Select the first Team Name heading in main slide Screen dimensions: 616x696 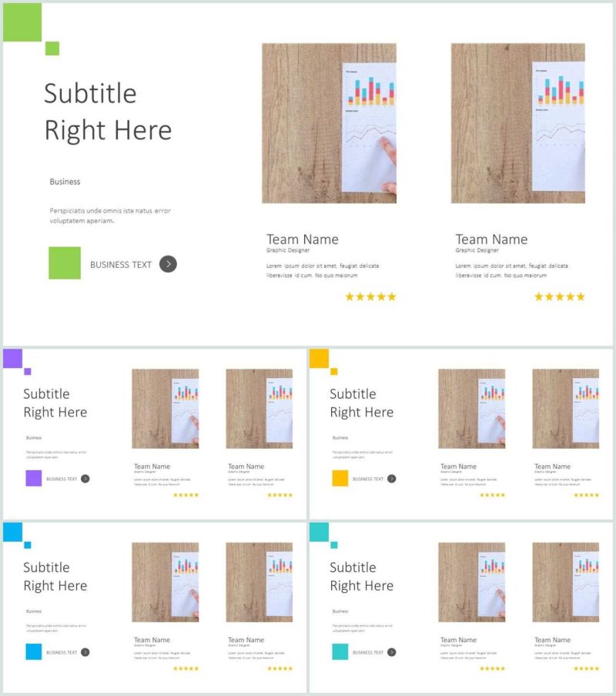click(303, 239)
